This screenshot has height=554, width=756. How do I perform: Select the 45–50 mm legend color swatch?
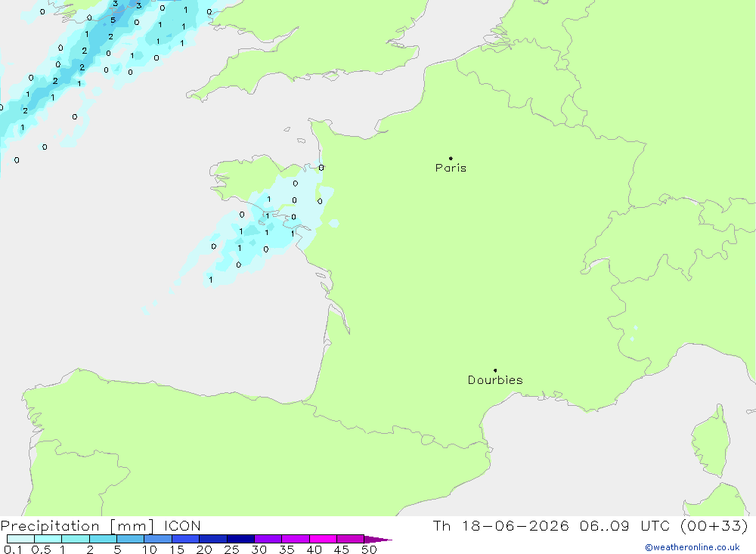tap(351, 539)
